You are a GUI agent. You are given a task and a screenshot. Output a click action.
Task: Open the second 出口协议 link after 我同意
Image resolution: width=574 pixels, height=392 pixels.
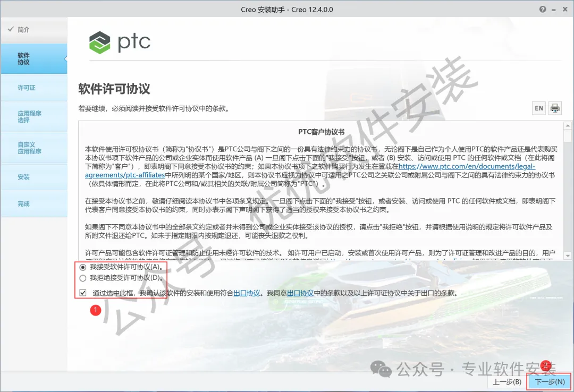(300, 293)
